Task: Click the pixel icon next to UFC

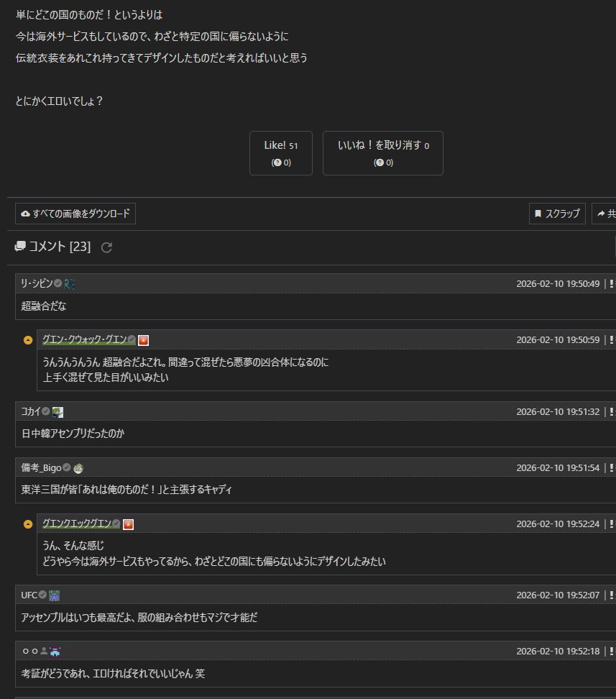Action: point(54,595)
